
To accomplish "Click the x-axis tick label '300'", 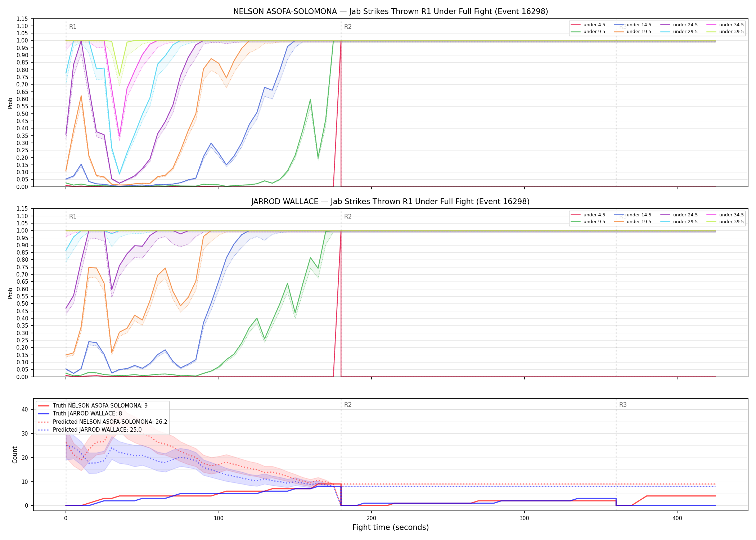I will pyautogui.click(x=524, y=518).
